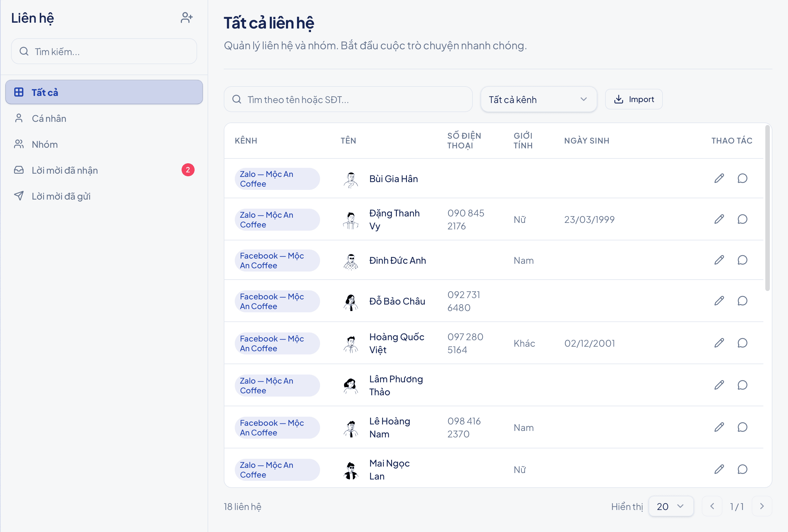The image size is (788, 532).
Task: Go to next page arrow
Action: pyautogui.click(x=761, y=506)
